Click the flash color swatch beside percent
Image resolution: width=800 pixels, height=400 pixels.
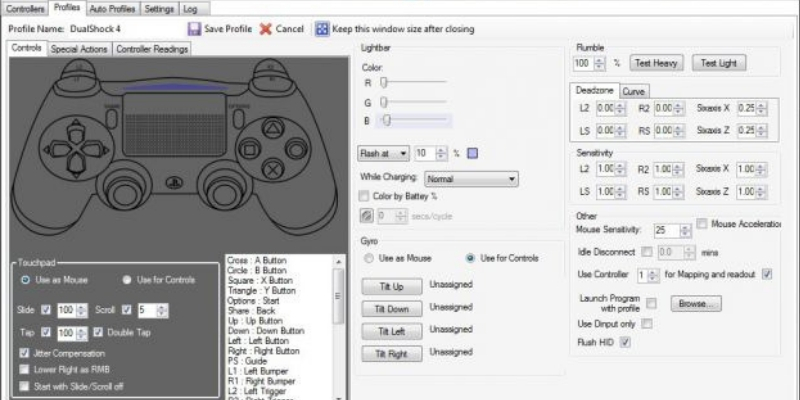click(x=472, y=153)
